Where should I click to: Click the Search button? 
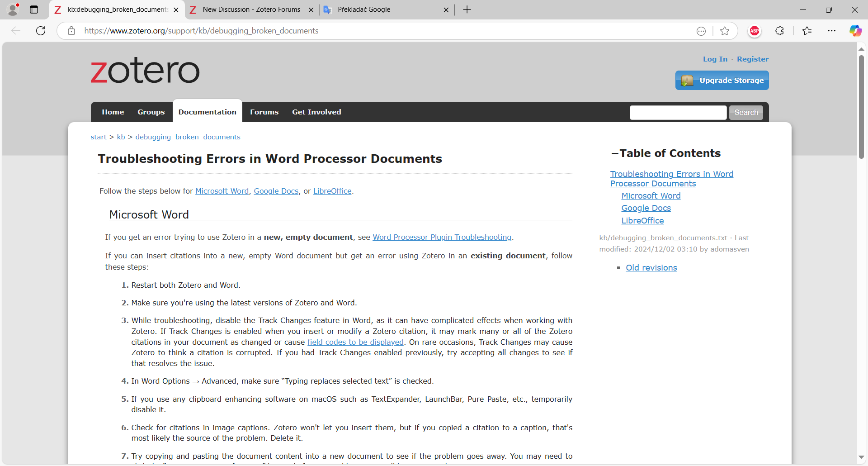[746, 113]
